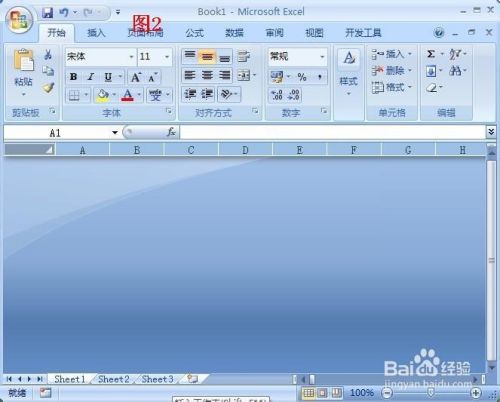Decrease decimal places
Viewport: 500px width, 402px height.
pyautogui.click(x=294, y=95)
